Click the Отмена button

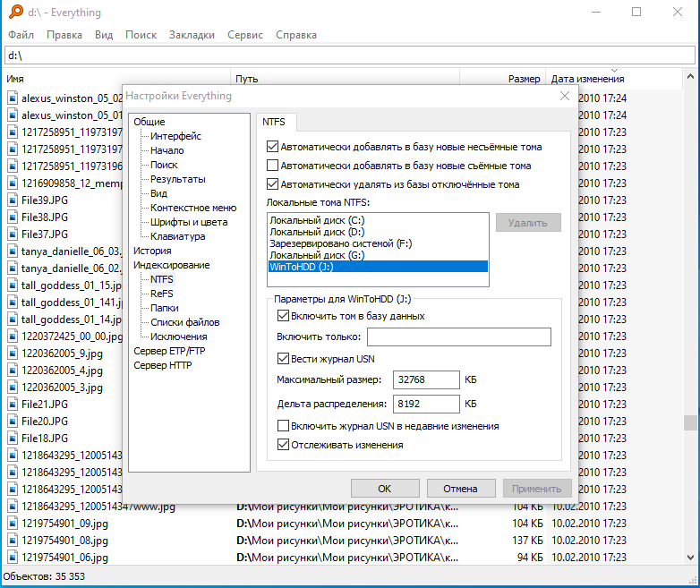(x=461, y=489)
